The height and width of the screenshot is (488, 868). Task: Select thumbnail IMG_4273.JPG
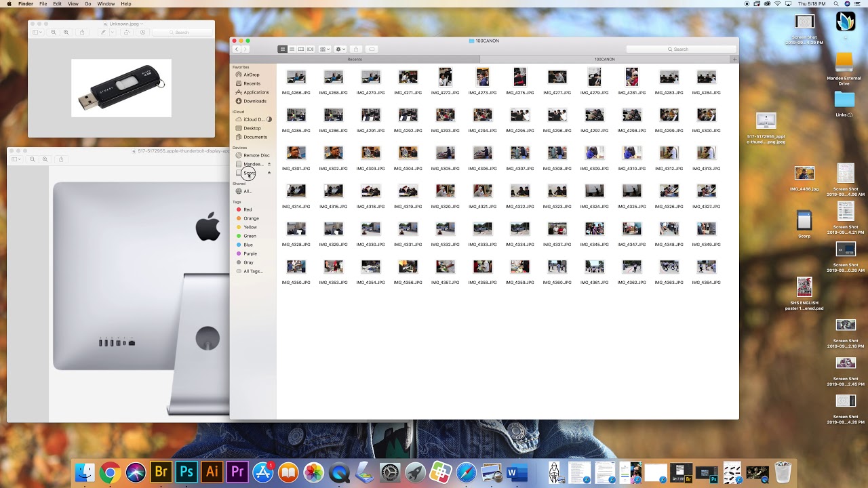coord(483,77)
